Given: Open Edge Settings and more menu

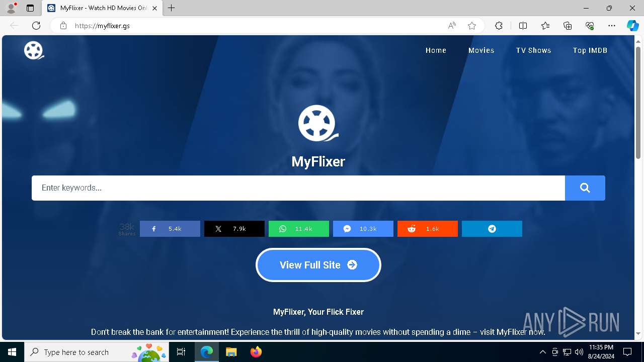Looking at the screenshot, I should click(612, 26).
